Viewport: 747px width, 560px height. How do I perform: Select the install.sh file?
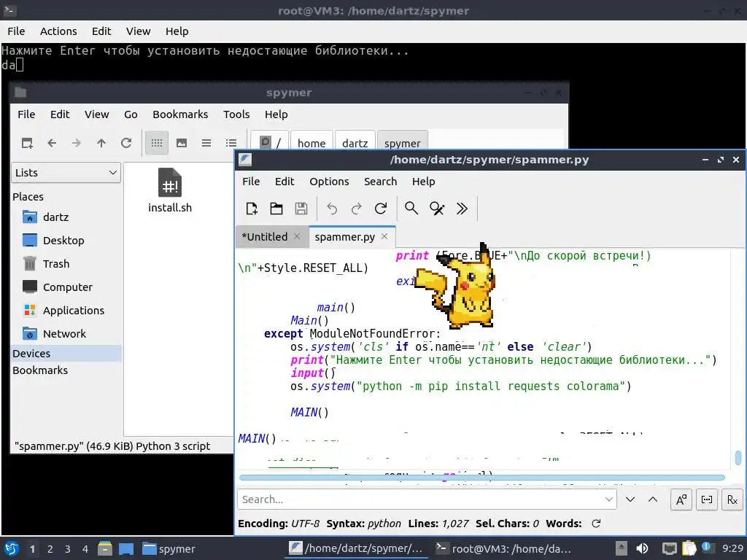pos(170,190)
